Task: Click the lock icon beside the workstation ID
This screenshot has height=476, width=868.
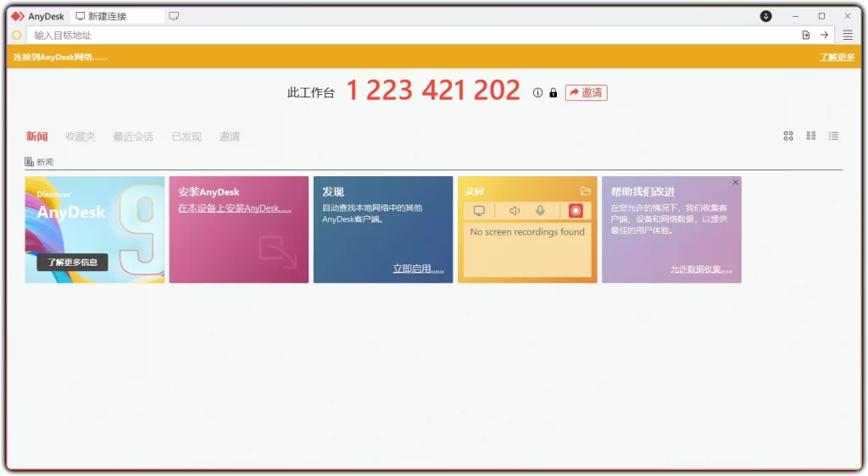Action: (x=553, y=93)
